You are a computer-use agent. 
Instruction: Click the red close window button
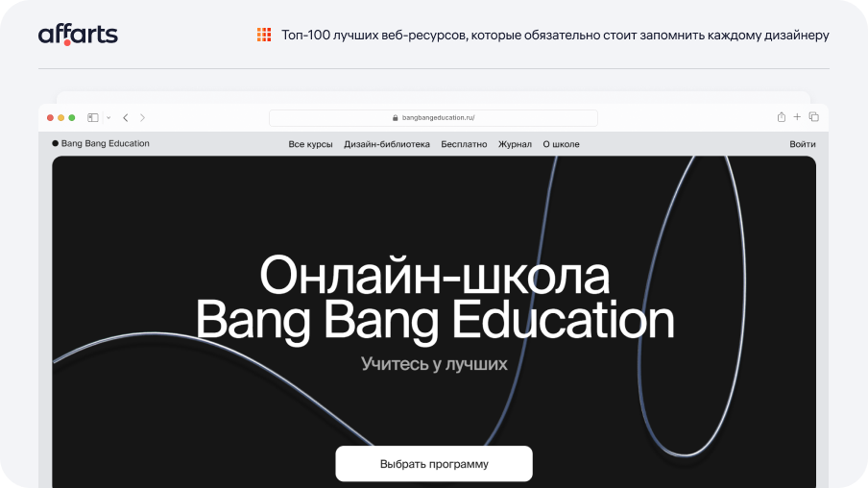click(50, 117)
